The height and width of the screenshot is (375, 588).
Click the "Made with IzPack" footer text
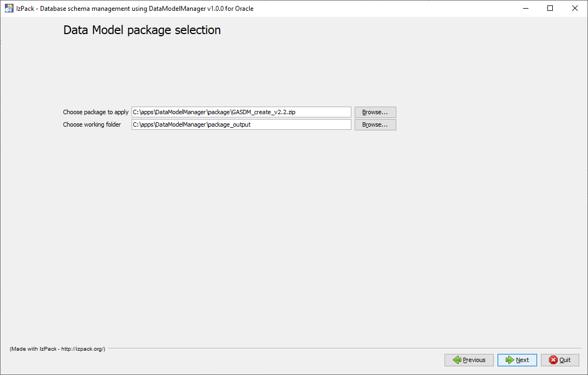[x=57, y=349]
